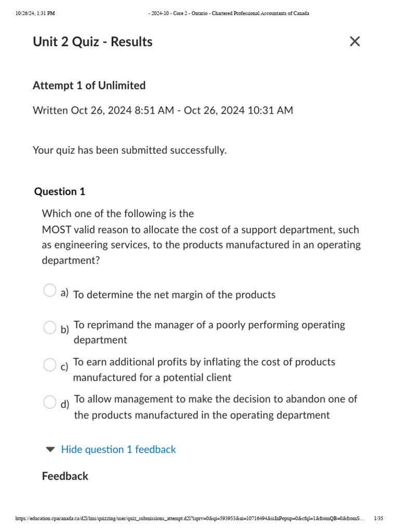Screen dimensions: 399x532
Task: Click the question text starting 'Which one of the following'
Action: click(201, 236)
